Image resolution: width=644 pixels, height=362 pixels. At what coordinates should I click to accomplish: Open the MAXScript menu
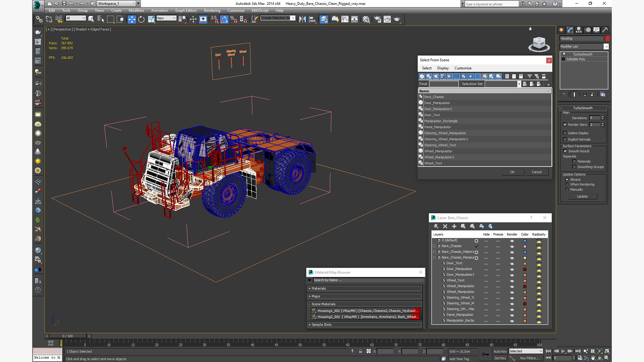[x=260, y=10]
